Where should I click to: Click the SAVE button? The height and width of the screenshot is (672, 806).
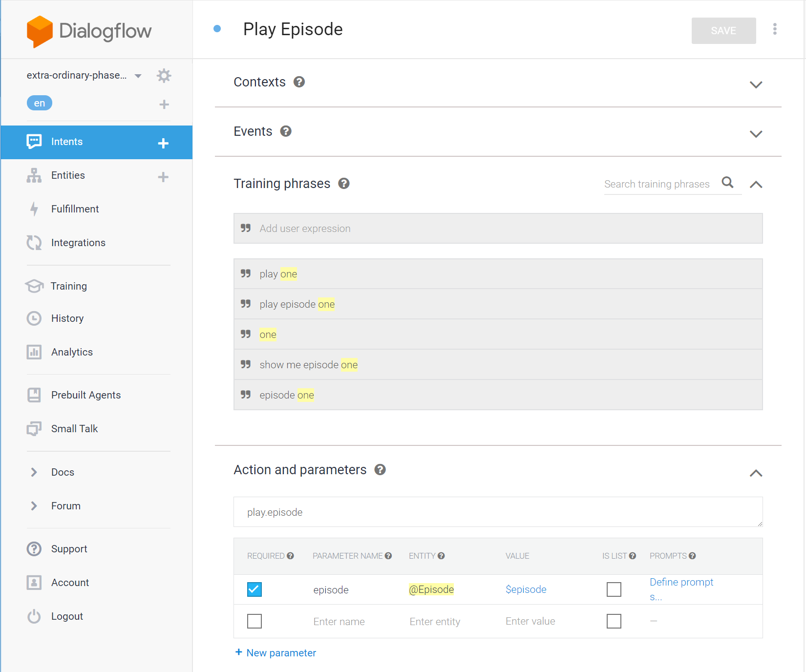(x=723, y=31)
